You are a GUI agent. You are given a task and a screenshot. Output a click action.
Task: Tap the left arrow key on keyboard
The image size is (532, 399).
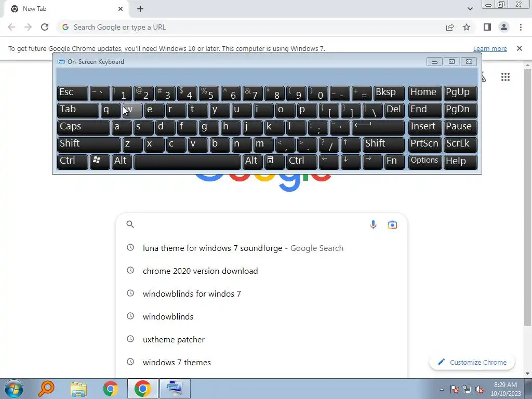(x=329, y=162)
